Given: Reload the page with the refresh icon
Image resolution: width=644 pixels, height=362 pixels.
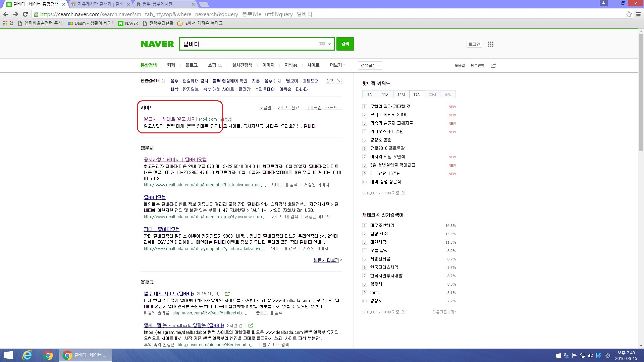Looking at the screenshot, I should pyautogui.click(x=25, y=14).
